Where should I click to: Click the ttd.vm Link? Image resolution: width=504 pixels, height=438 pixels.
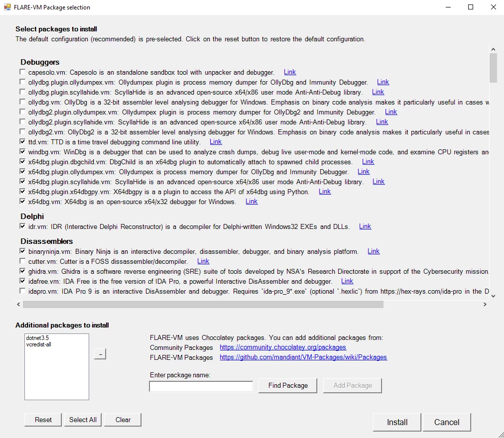pyautogui.click(x=216, y=142)
